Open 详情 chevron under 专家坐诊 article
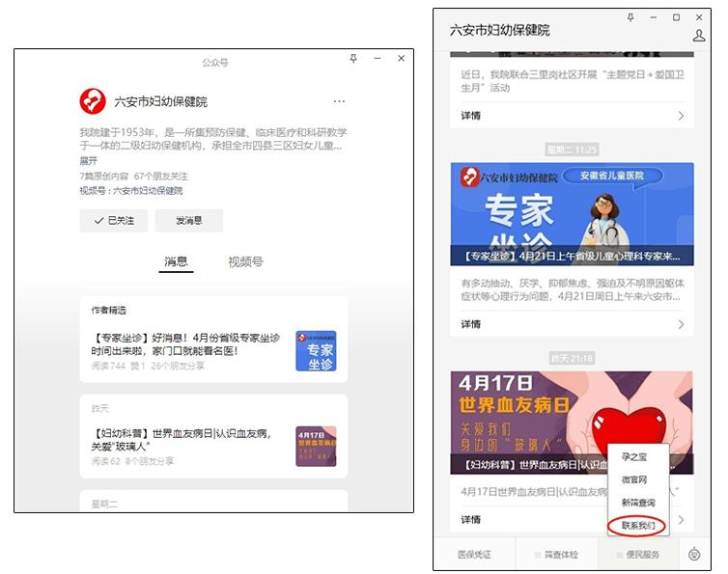Screen dimensions: 728x574 681,324
